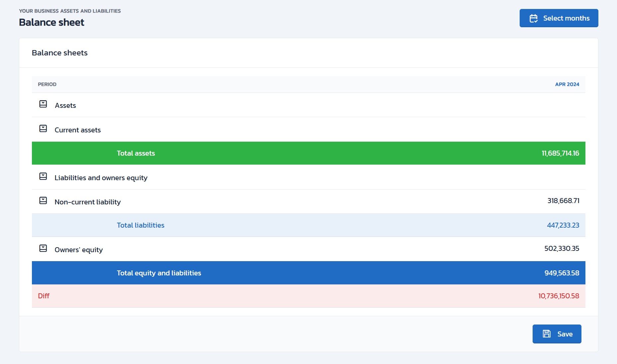Click the toggle icon next to Current assets
Screen dimensions: 617x364
pyautogui.click(x=43, y=129)
